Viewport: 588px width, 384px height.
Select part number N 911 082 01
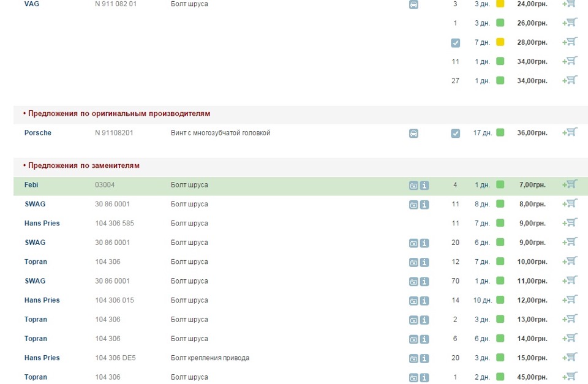(116, 4)
